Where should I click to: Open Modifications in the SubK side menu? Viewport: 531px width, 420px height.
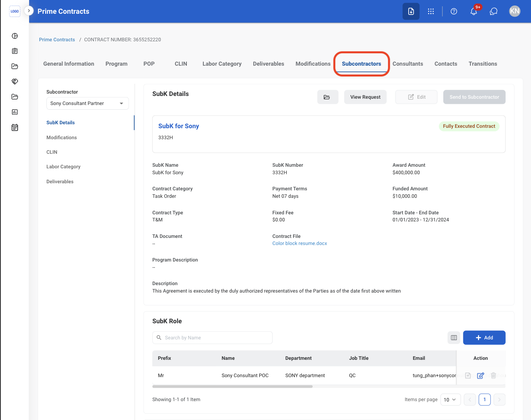tap(62, 138)
